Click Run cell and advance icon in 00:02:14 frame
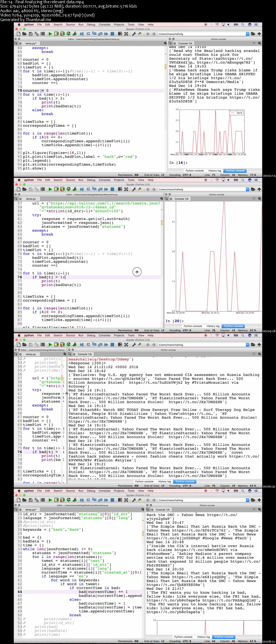 pos(63,34)
